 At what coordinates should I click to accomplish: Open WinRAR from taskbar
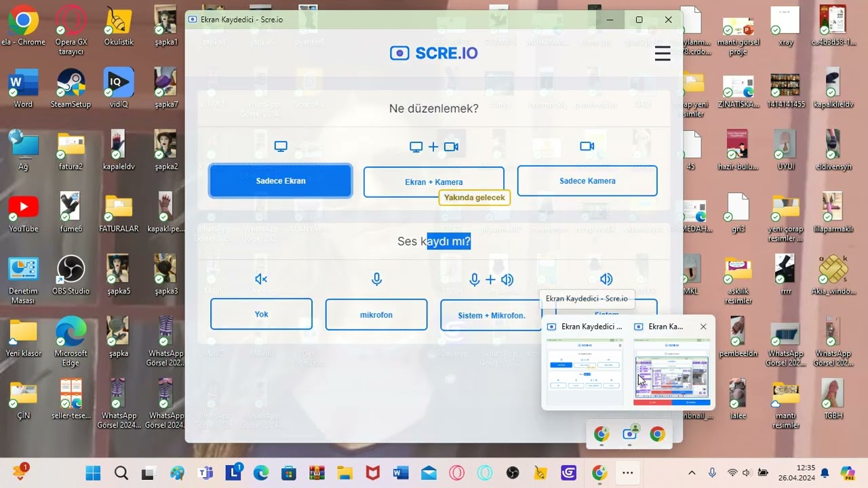(x=317, y=473)
